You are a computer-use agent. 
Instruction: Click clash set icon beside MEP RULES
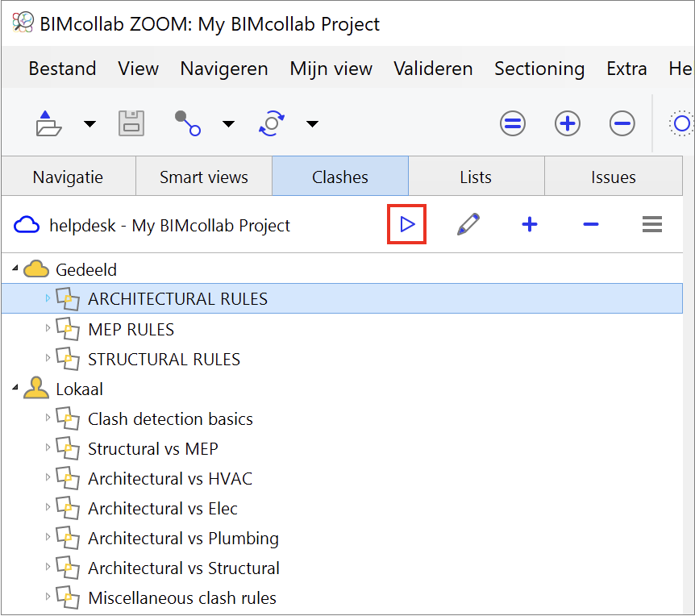(x=68, y=329)
